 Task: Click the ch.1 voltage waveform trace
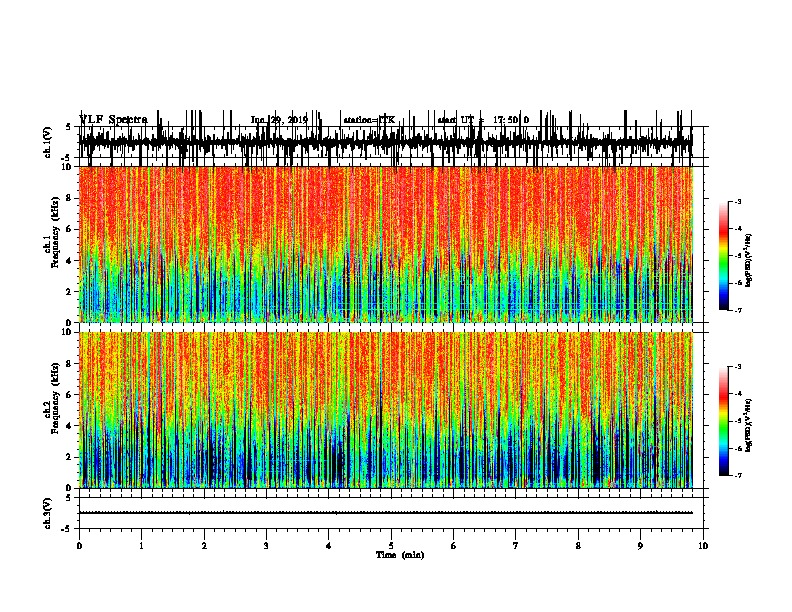(386, 140)
